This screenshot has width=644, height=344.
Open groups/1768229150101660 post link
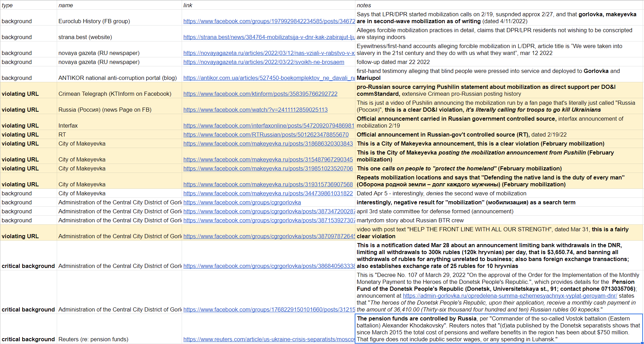pos(269,309)
